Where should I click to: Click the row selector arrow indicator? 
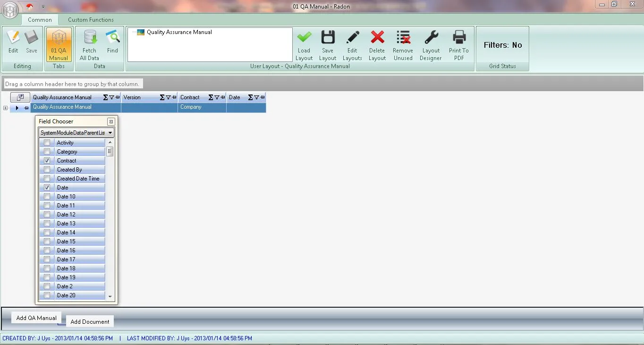[x=17, y=108]
